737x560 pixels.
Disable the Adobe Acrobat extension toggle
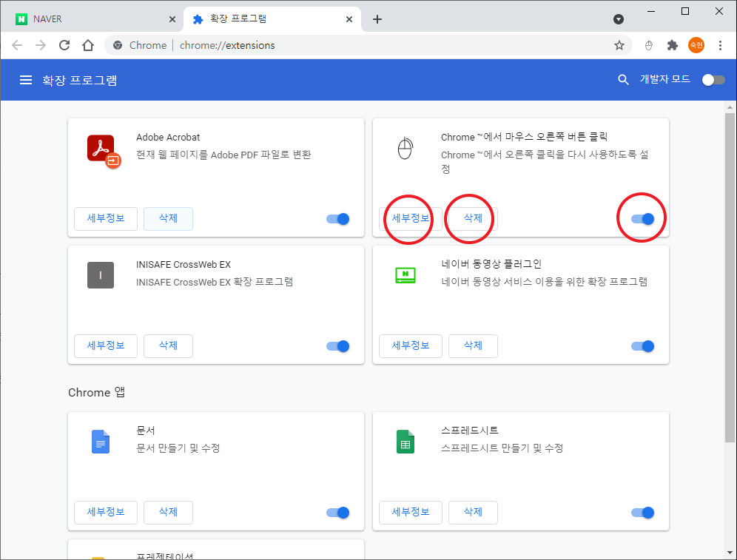(338, 219)
